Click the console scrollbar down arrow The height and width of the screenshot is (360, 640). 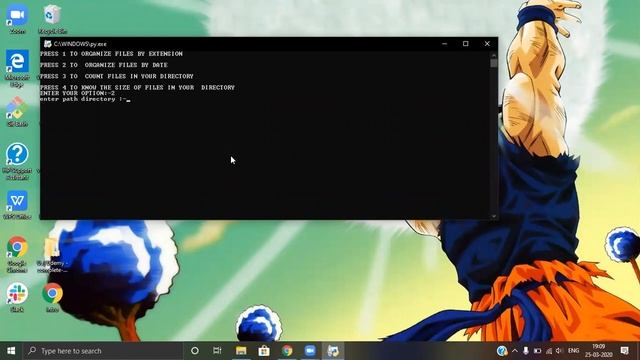click(494, 216)
